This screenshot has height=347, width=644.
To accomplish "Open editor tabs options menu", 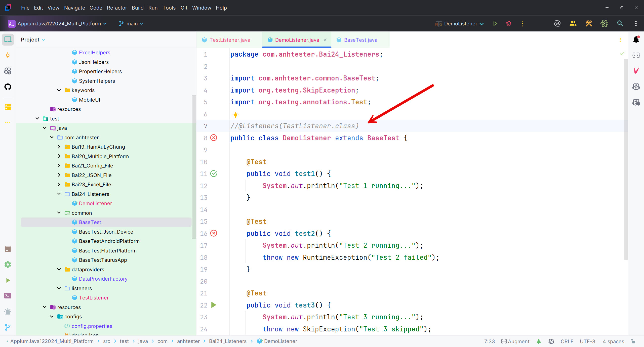I will coord(620,40).
